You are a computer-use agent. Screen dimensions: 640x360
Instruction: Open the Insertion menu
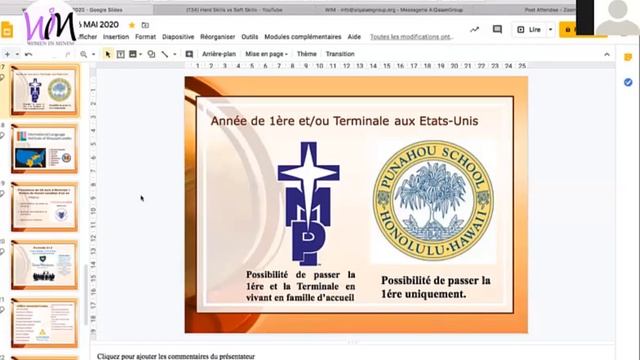point(116,37)
